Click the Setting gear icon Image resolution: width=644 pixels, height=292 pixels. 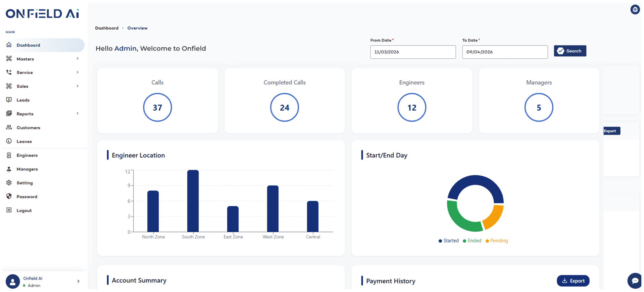(9, 183)
